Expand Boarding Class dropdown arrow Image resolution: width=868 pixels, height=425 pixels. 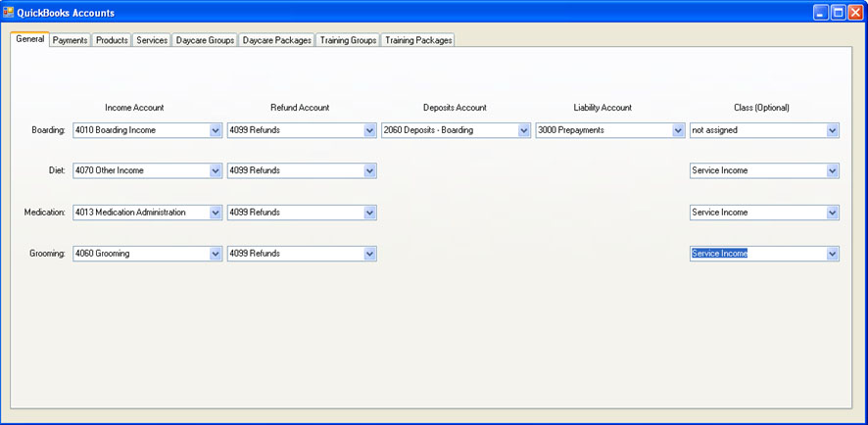point(832,130)
